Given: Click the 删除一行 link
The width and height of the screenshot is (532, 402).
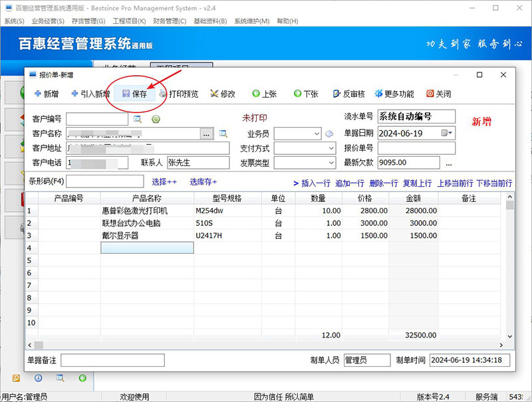Looking at the screenshot, I should (x=384, y=183).
